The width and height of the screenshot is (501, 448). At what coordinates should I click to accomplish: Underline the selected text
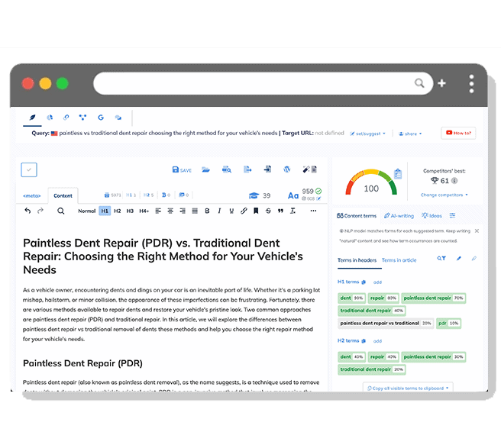pyautogui.click(x=231, y=211)
